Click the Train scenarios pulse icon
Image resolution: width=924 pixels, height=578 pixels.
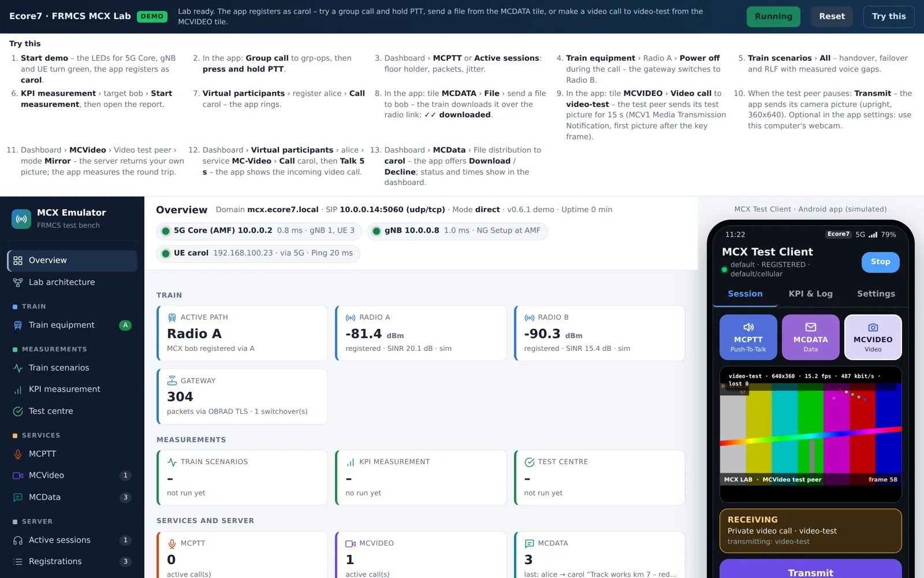tap(18, 368)
